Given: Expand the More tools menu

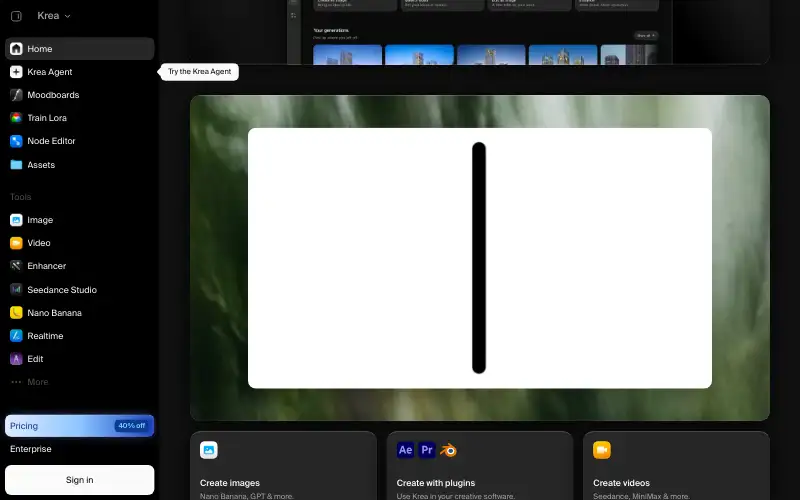Looking at the screenshot, I should click(x=30, y=382).
